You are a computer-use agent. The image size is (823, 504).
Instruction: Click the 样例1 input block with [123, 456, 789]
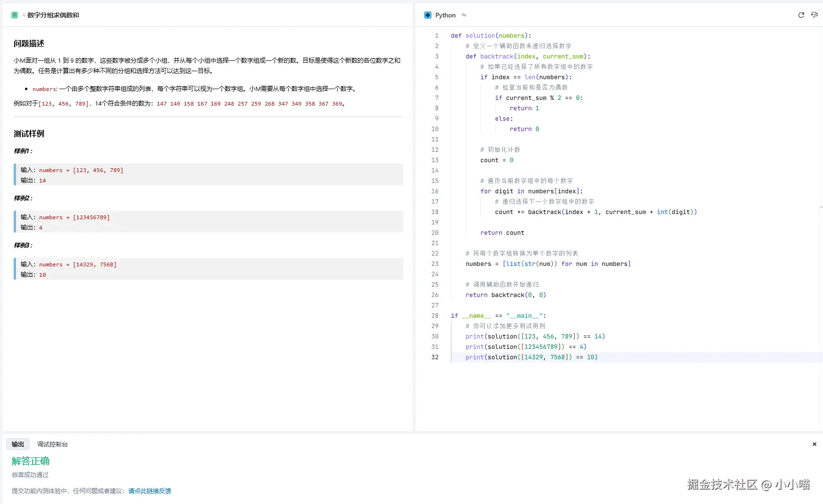click(x=208, y=175)
